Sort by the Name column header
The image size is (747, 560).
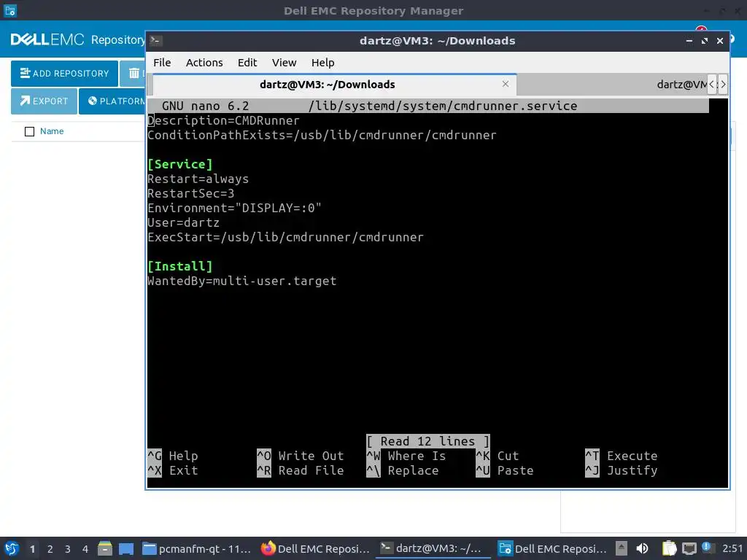tap(52, 131)
